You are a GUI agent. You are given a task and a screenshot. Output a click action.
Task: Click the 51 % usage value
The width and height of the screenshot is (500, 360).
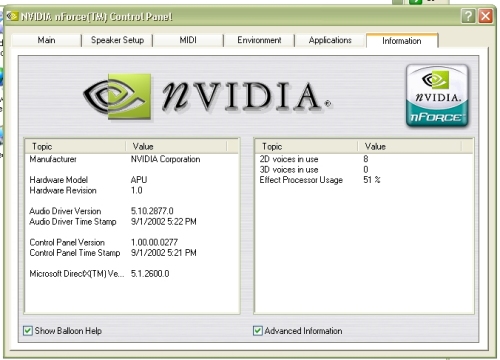click(x=372, y=180)
